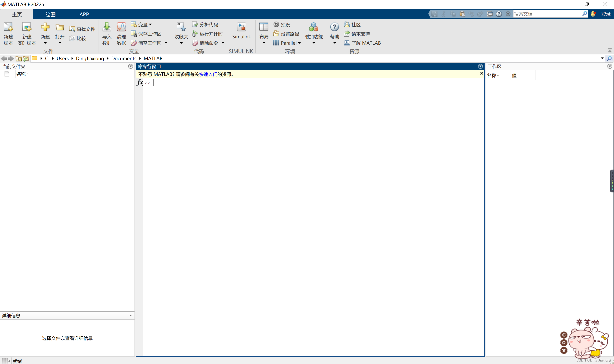The width and height of the screenshot is (614, 364).
Task: Collapse the Details (详细信息) panel
Action: coord(131,315)
